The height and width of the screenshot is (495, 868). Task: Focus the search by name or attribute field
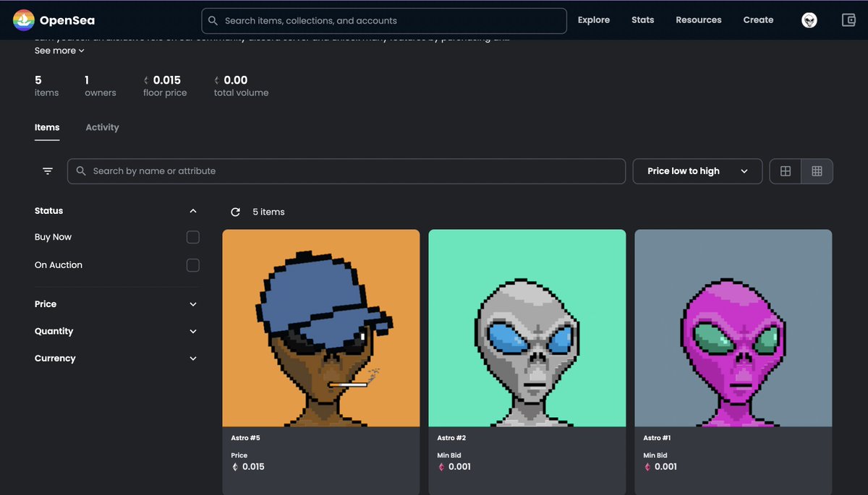tap(346, 171)
